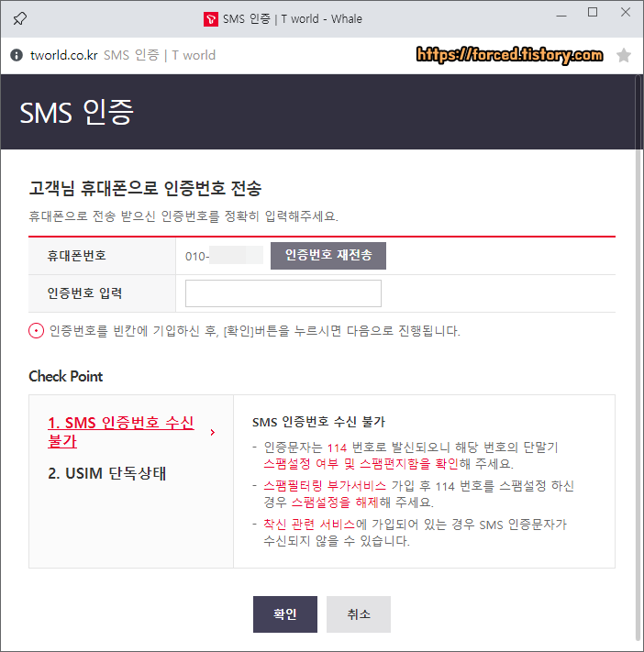This screenshot has height=652, width=644.
Task: Click the masked phone number after 010-
Action: [x=236, y=255]
